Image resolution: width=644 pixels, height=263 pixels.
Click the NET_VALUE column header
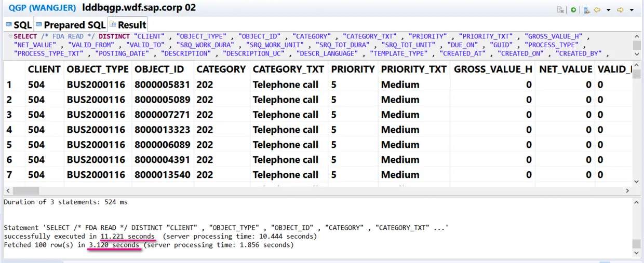click(x=566, y=69)
